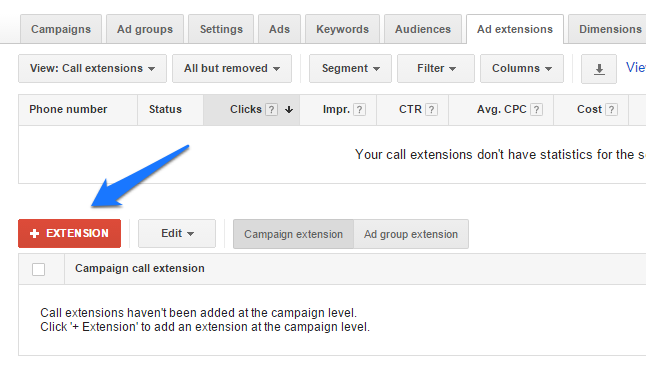Select the Ad extensions tab

point(515,29)
